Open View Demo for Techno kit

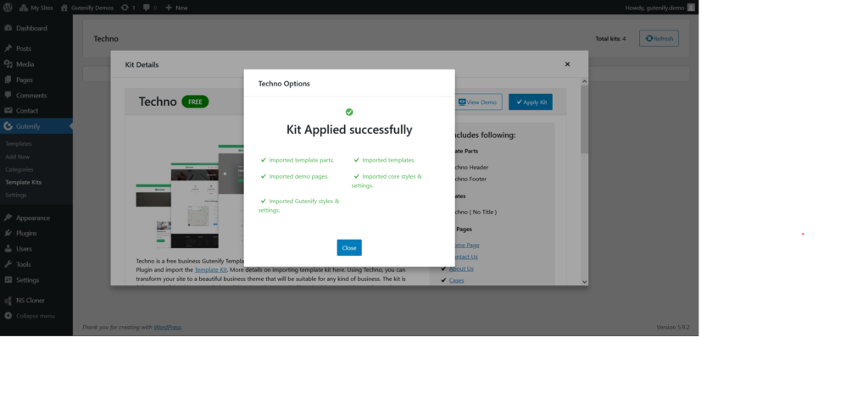point(480,102)
